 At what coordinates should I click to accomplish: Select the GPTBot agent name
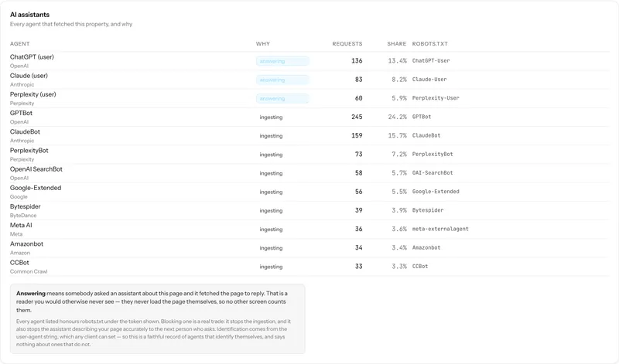click(x=22, y=113)
